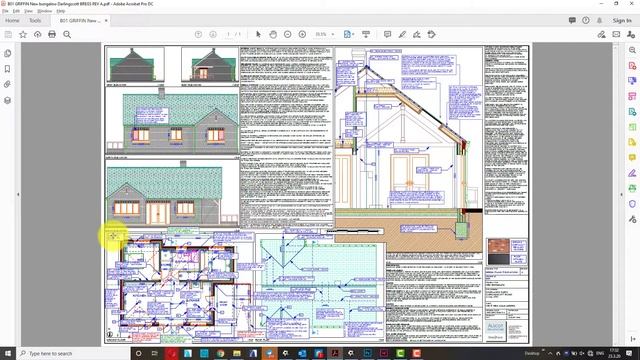The image size is (640, 360).
Task: Open the View menu
Action: [x=29, y=11]
